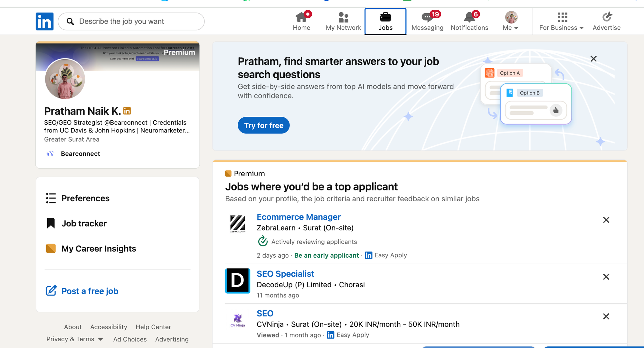Screen dimensions: 644x348
Task: Click the ZebraLearn company logo
Action: (238, 224)
